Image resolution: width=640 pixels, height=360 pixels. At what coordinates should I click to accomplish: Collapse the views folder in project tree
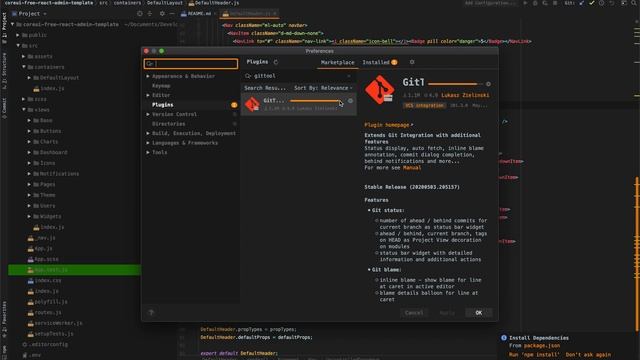(24, 110)
